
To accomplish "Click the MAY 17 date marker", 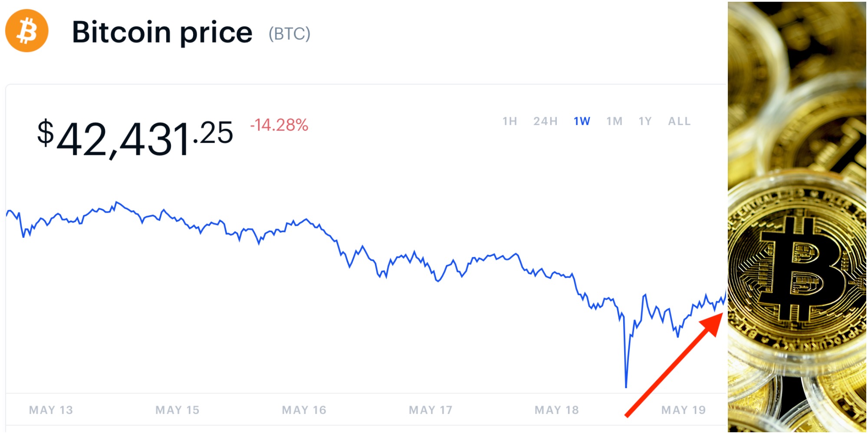I will (431, 410).
